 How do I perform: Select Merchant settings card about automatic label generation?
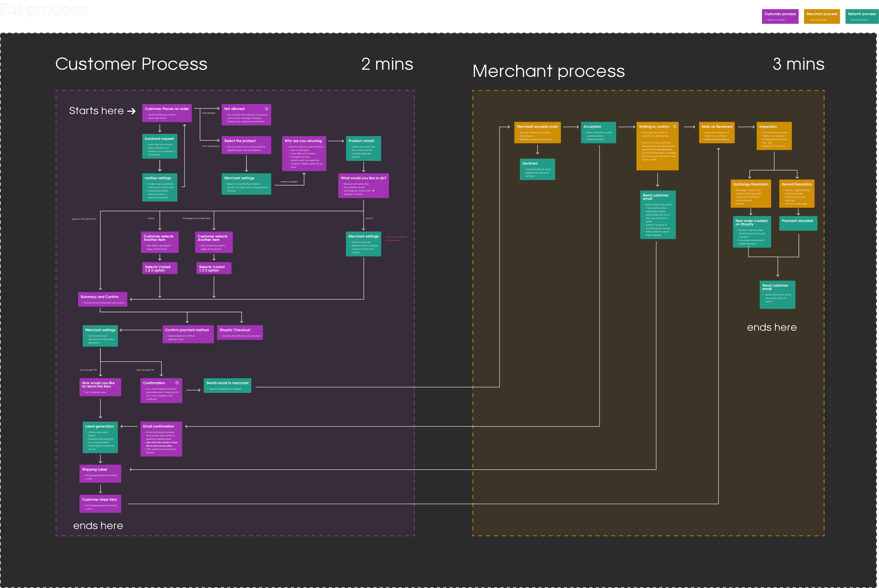[x=100, y=336]
